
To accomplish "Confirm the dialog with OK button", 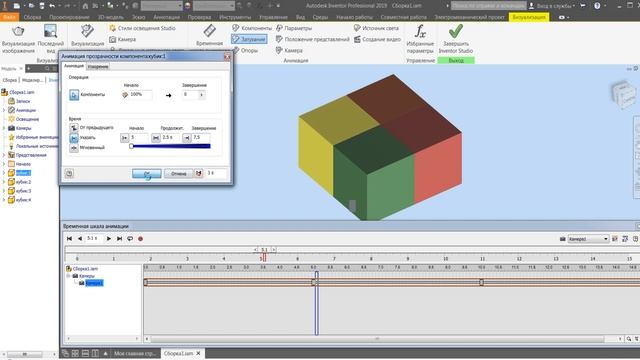I will pyautogui.click(x=147, y=174).
